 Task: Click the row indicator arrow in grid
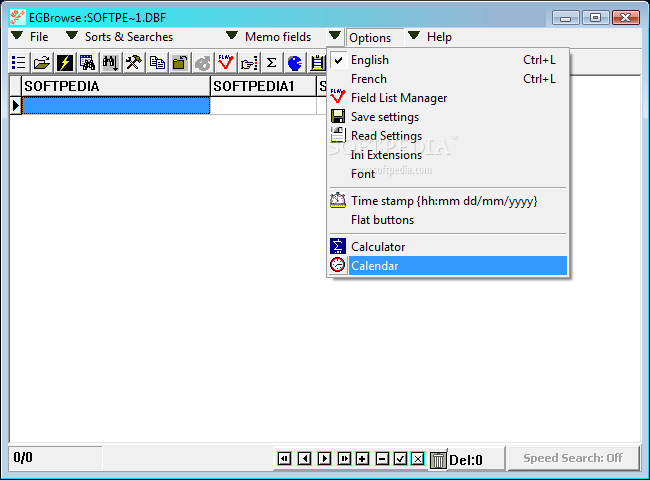[x=16, y=105]
